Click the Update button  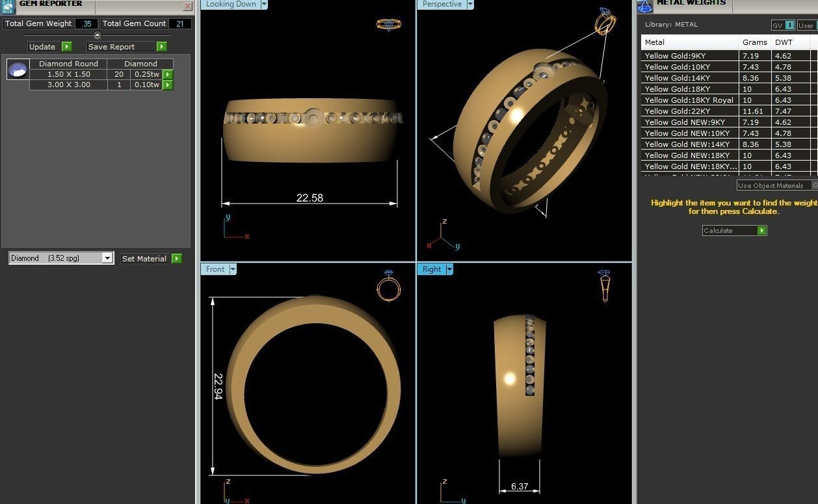[x=44, y=47]
